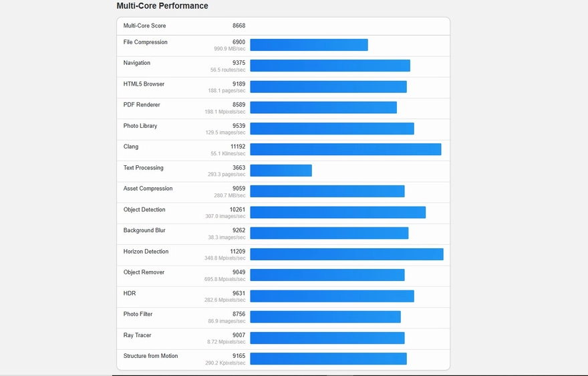This screenshot has width=588, height=376.
Task: Click the Multi-Core Score value 8668
Action: click(x=239, y=26)
